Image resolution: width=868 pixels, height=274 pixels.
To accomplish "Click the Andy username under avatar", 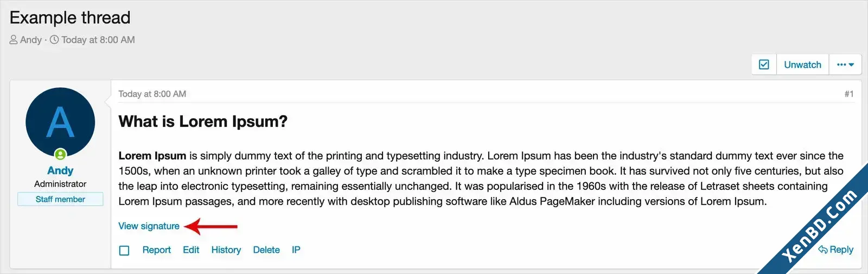I will [x=60, y=170].
